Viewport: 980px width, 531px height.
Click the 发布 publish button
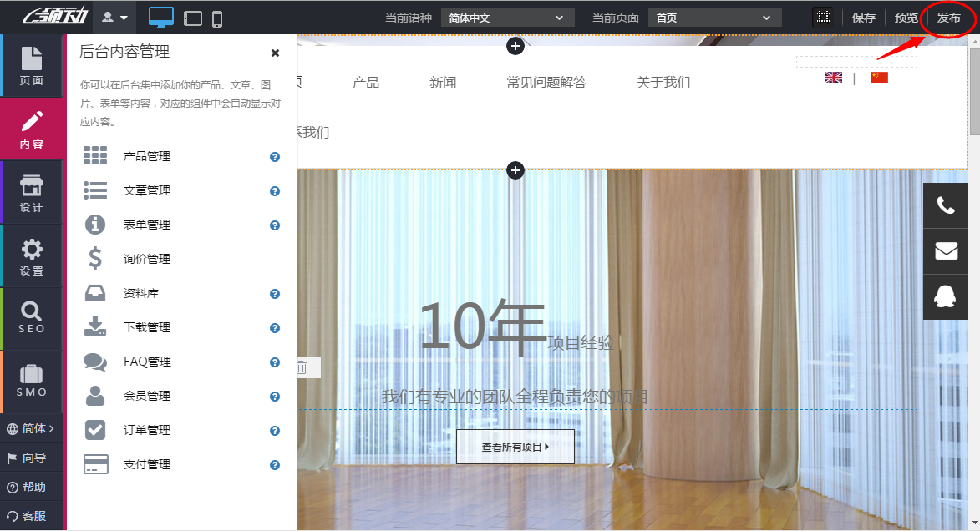[948, 17]
